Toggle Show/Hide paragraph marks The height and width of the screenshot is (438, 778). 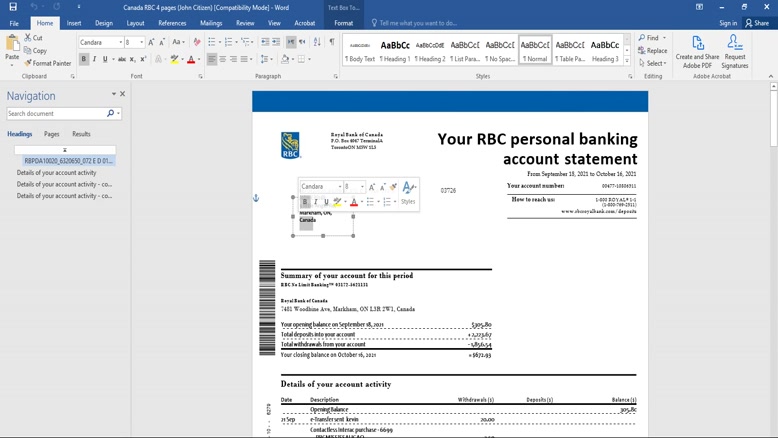point(332,42)
